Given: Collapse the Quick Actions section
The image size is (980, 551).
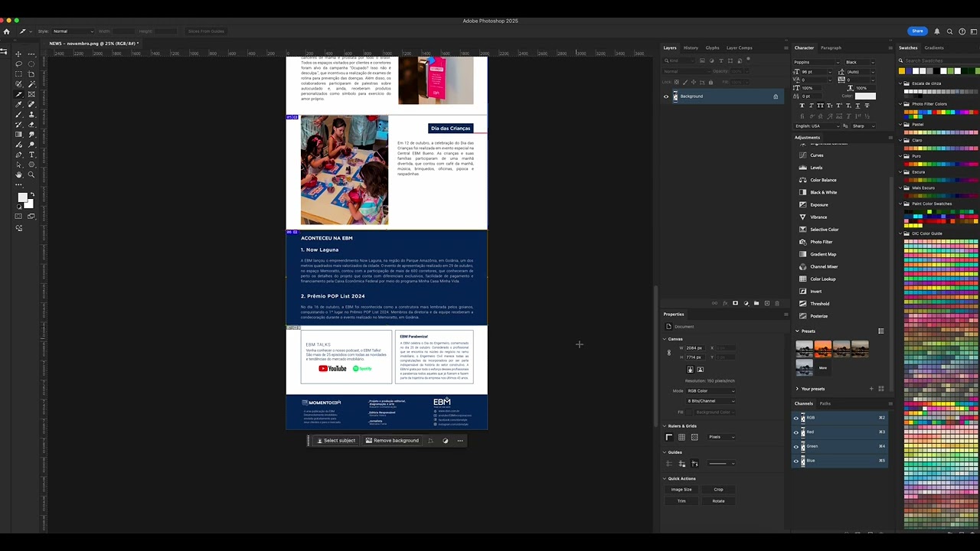Looking at the screenshot, I should (x=665, y=479).
